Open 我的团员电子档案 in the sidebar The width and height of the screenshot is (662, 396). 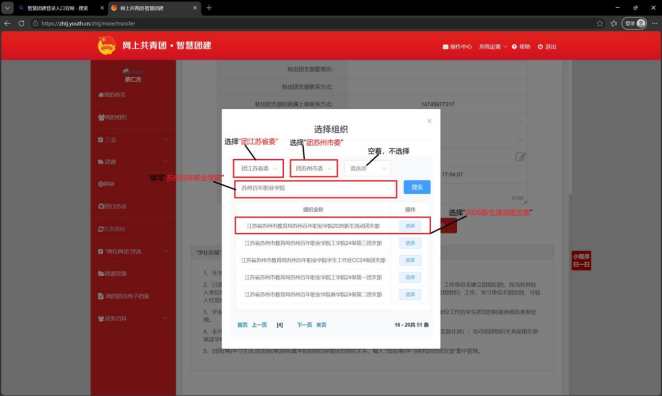(x=123, y=296)
